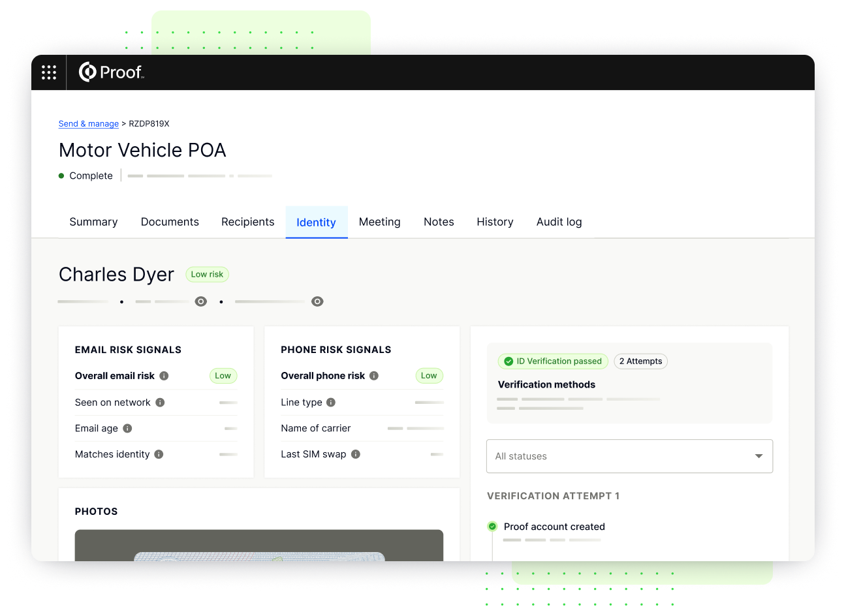Reveal the first hidden detail under Charles Dyer
Viewport: 846px width, 616px height.
201,301
